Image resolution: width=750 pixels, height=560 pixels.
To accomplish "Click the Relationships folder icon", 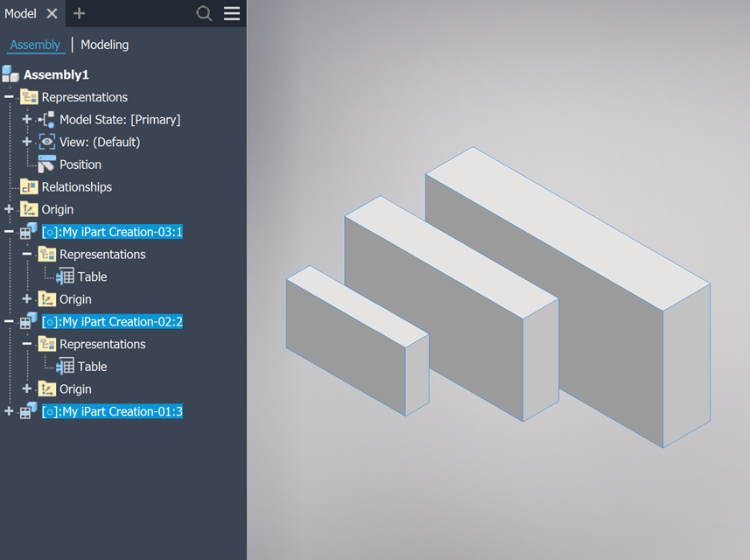I will tap(29, 187).
